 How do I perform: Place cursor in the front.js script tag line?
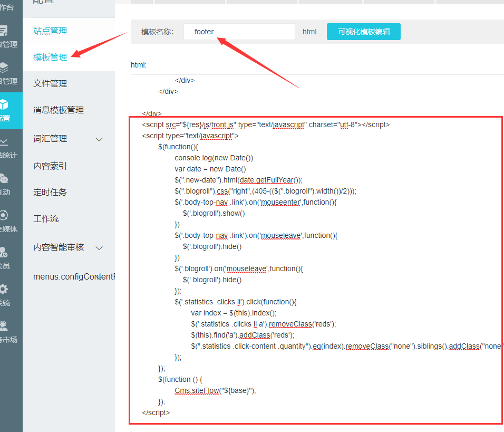[x=266, y=124]
